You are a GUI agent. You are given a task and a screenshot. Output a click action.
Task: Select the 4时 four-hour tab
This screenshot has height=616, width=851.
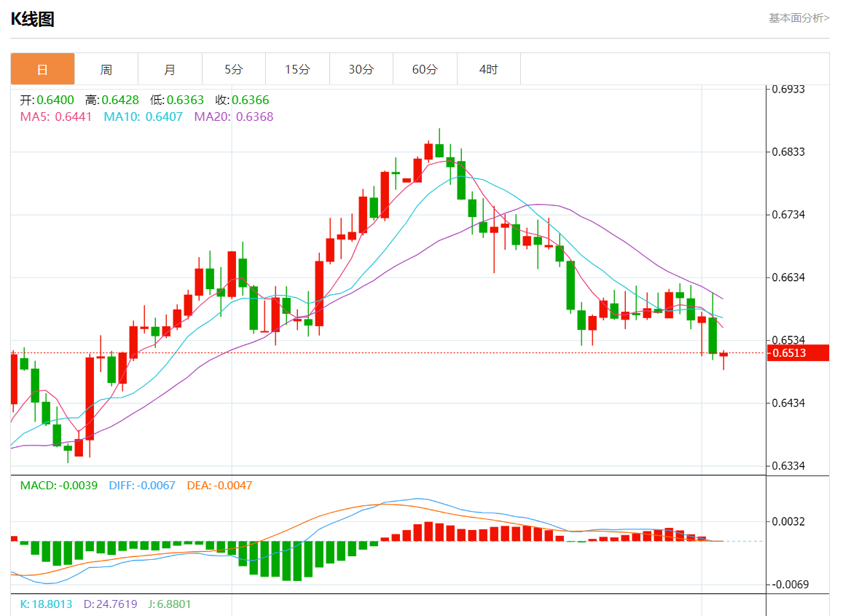point(488,69)
